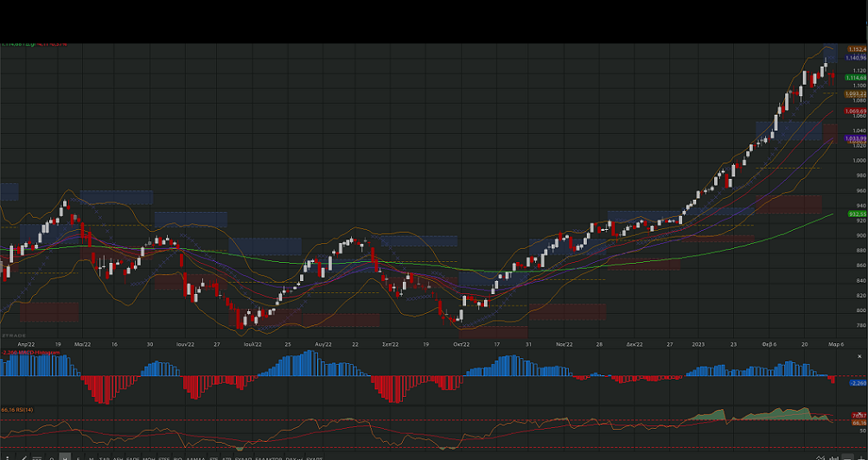
Task: Click the 2023 date label
Action: (x=698, y=344)
